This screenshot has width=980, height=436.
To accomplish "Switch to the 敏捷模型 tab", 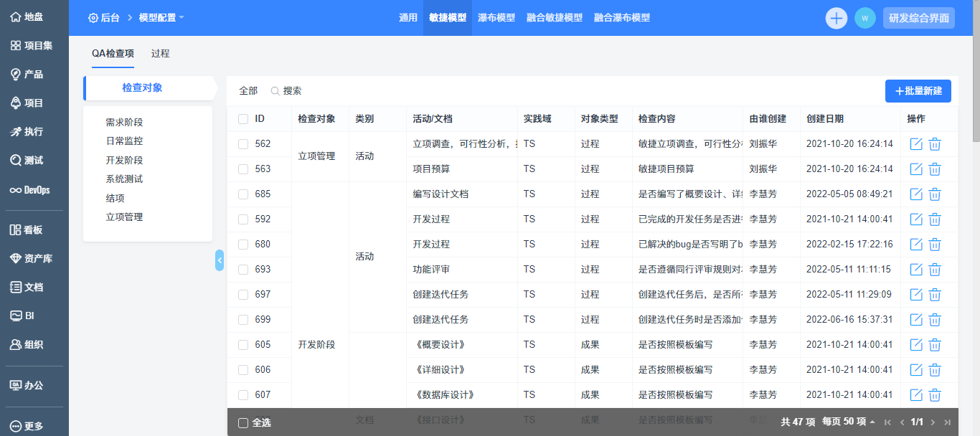I will click(448, 18).
